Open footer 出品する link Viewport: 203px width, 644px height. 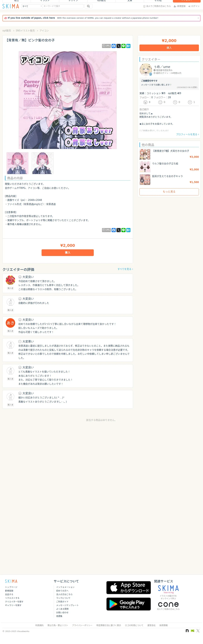9,594
